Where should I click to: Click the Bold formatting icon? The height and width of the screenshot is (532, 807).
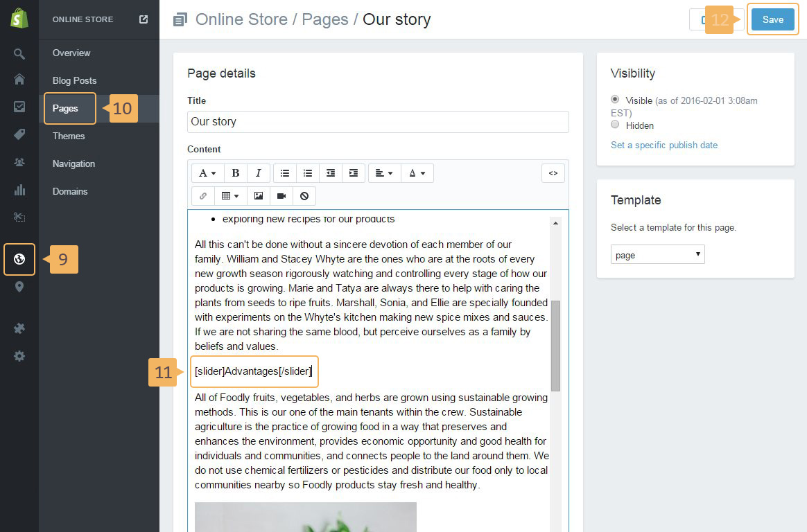tap(236, 173)
